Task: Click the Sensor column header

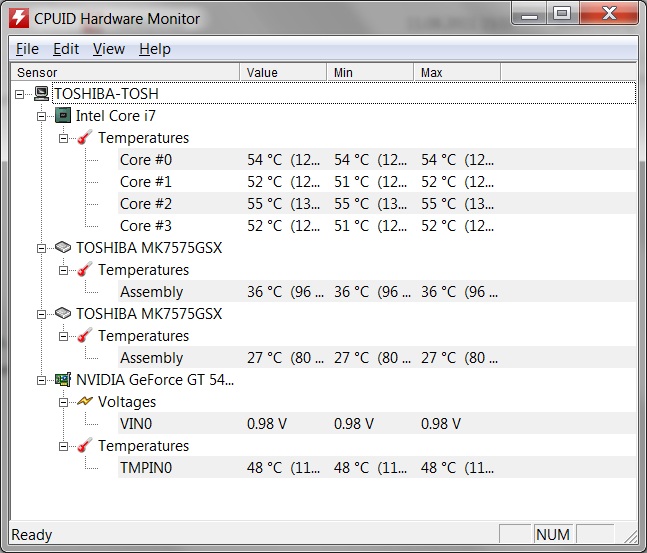Action: [x=125, y=73]
